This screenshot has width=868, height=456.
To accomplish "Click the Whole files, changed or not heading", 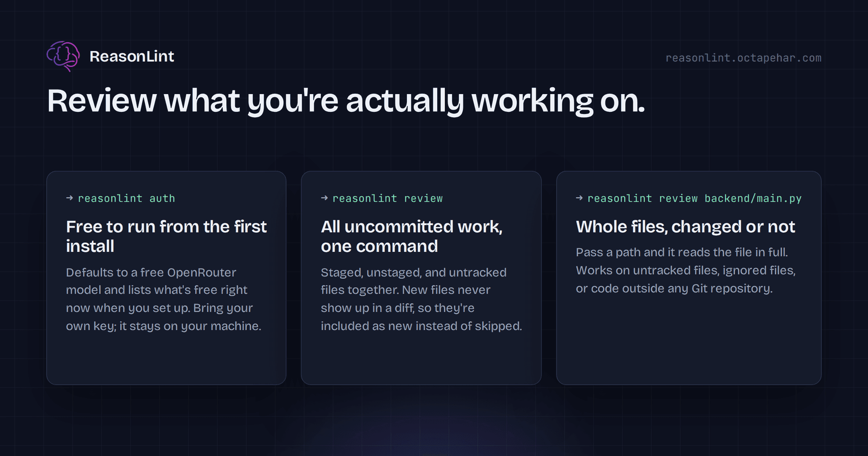I will click(x=685, y=227).
